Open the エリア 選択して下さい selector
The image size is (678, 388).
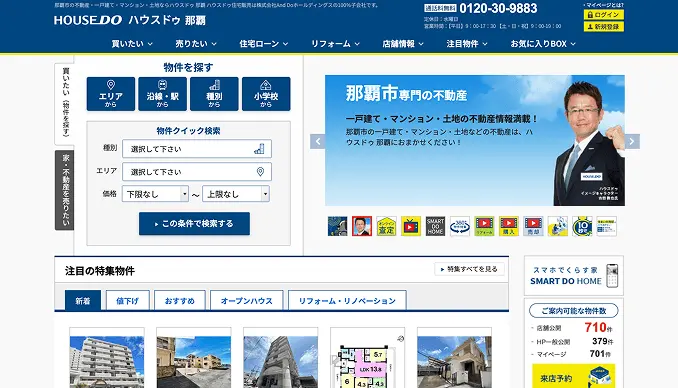pyautogui.click(x=197, y=172)
